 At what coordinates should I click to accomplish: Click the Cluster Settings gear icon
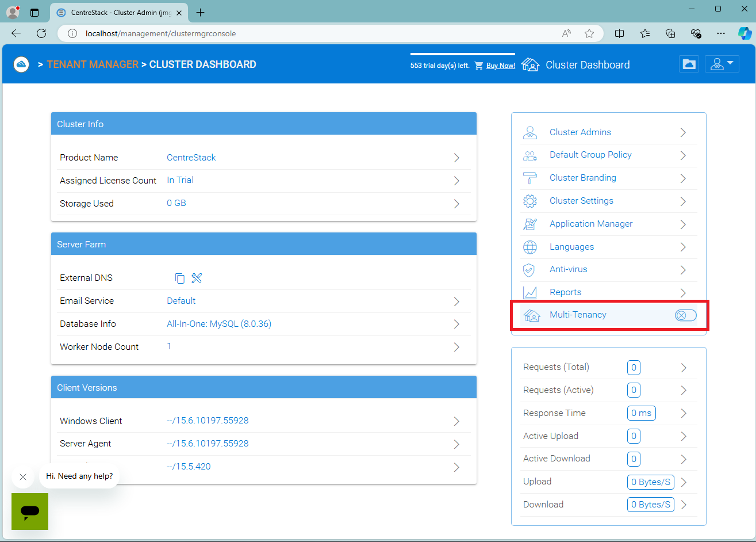pos(530,201)
